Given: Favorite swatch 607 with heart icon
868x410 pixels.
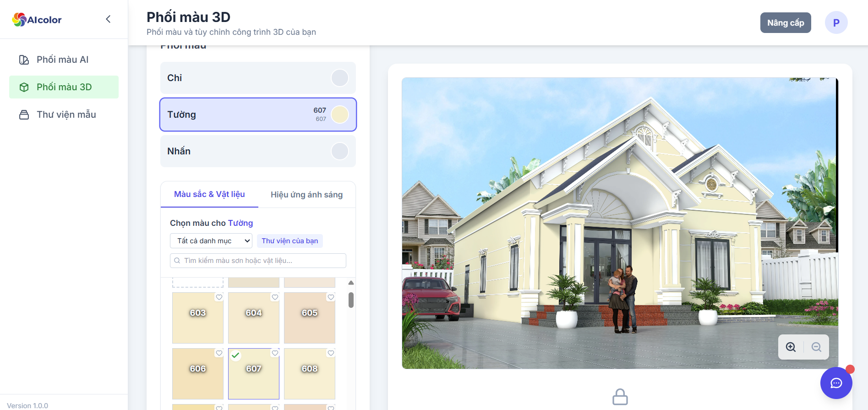Looking at the screenshot, I should tap(275, 353).
